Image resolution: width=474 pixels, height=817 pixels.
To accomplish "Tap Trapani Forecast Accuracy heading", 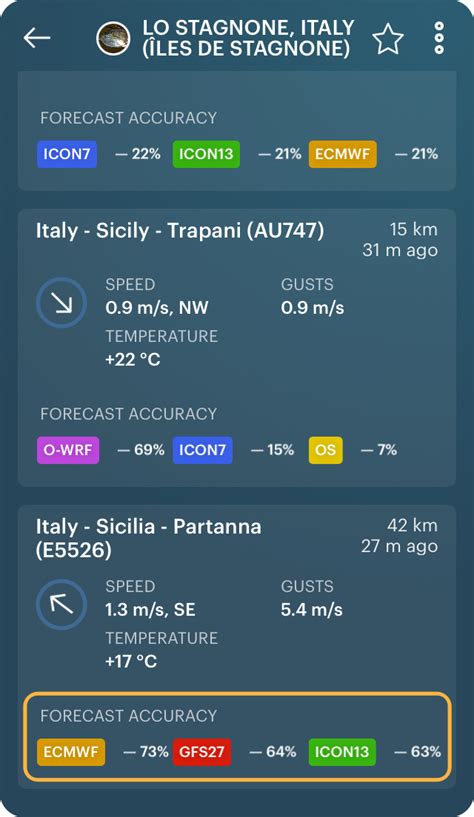I will (129, 414).
